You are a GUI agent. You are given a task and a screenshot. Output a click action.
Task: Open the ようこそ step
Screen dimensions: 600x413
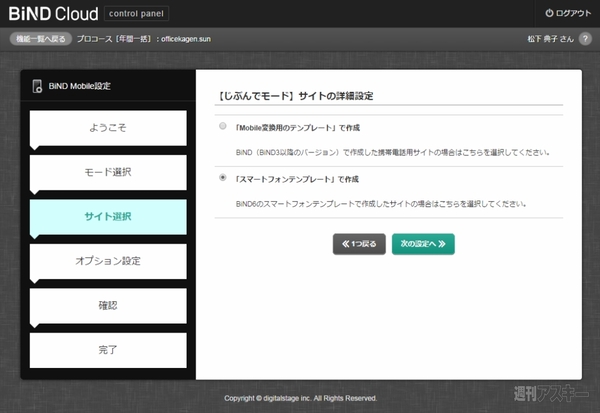[108, 128]
